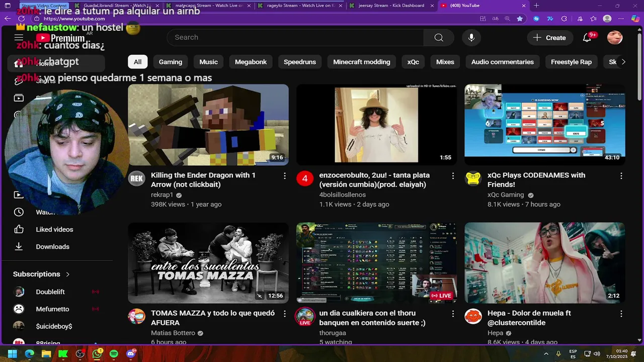Screen dimensions: 644x362
Task: Open Hepa channel avatar
Action: point(473,317)
